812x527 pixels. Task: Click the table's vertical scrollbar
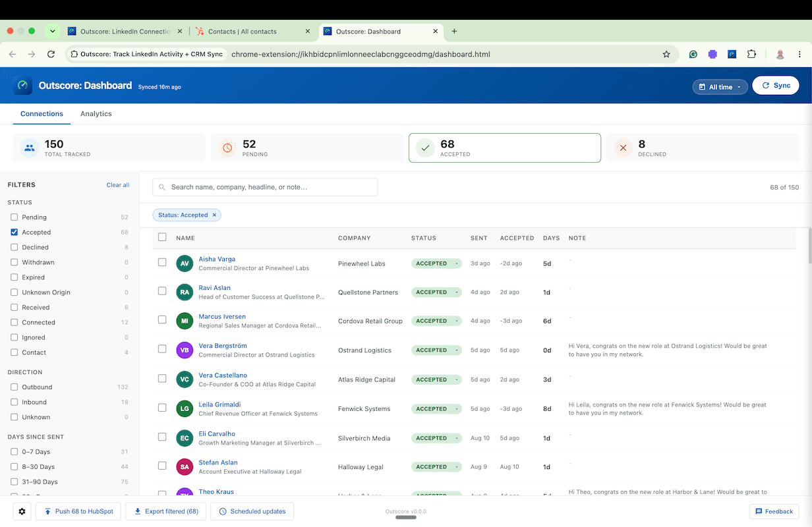coord(809,246)
